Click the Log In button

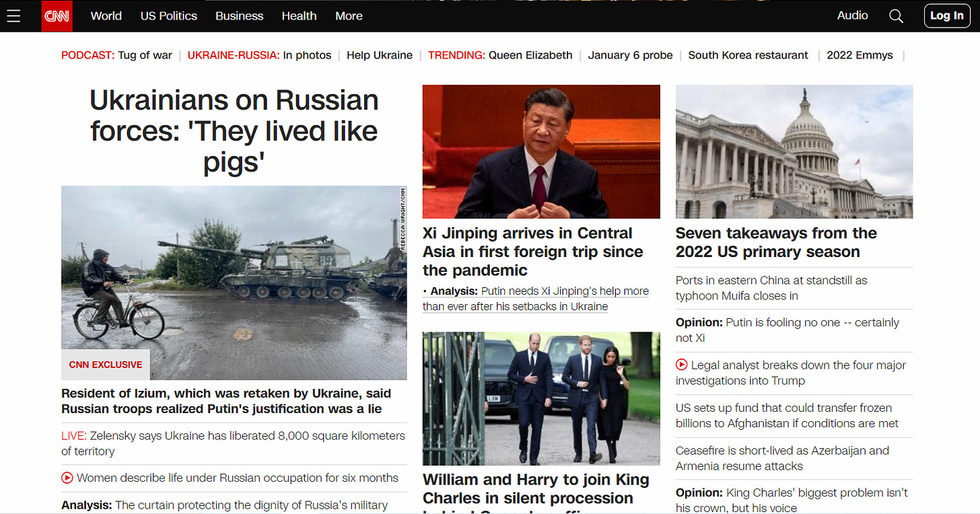coord(947,15)
